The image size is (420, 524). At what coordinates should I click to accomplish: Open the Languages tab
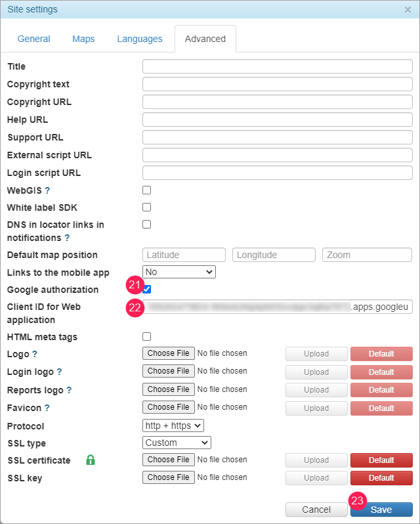coord(140,39)
